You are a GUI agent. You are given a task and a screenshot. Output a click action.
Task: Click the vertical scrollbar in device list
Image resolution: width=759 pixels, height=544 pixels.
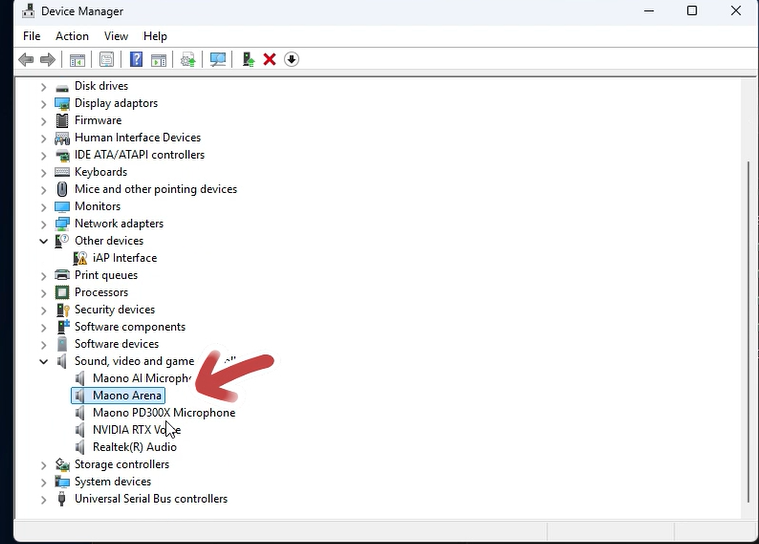point(748,330)
